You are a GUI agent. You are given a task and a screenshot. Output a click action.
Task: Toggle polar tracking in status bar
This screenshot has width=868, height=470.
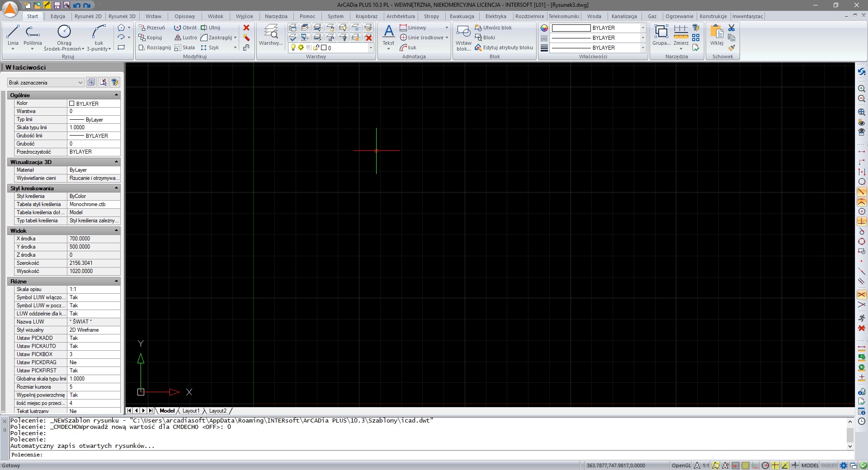point(765,465)
